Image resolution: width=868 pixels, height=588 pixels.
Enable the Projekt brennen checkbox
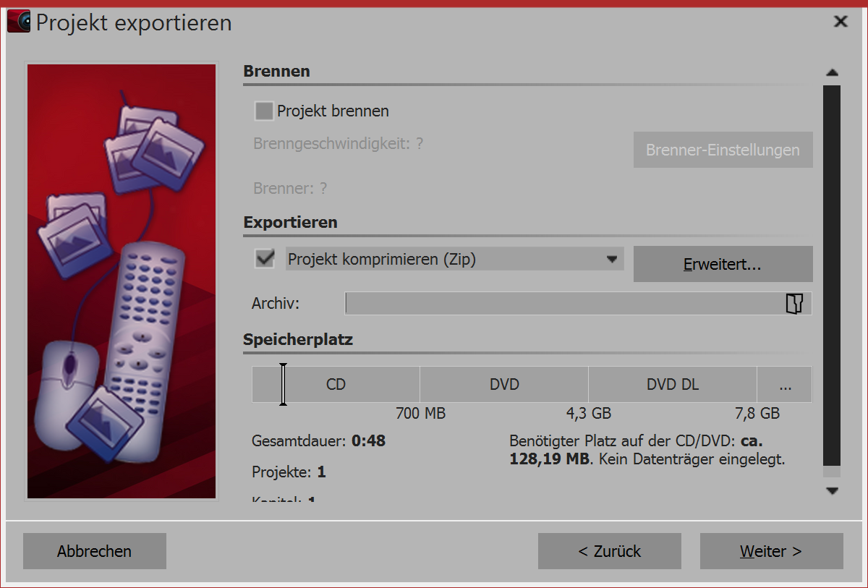click(264, 111)
